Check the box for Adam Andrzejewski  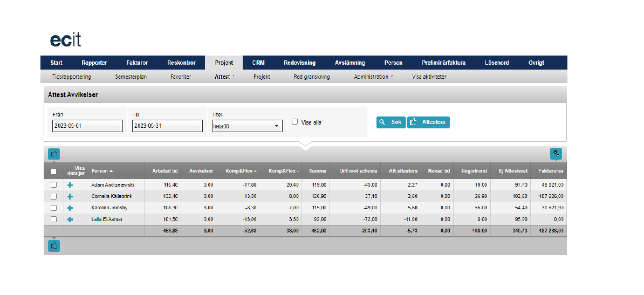(x=53, y=185)
